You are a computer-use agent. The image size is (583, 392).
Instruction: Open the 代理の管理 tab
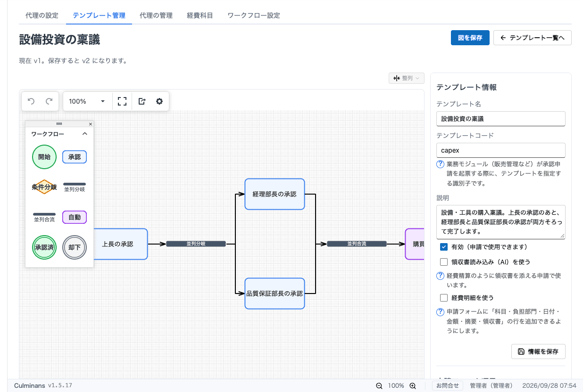tap(156, 16)
